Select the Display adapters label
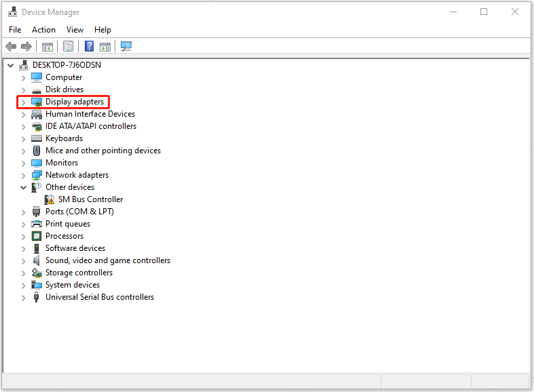 click(x=75, y=102)
